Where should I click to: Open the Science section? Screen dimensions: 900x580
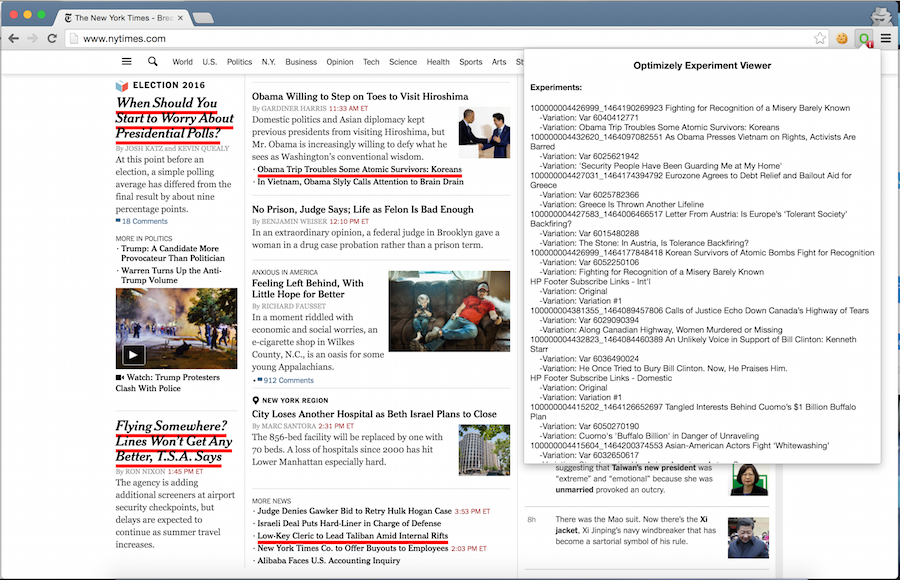(x=403, y=62)
